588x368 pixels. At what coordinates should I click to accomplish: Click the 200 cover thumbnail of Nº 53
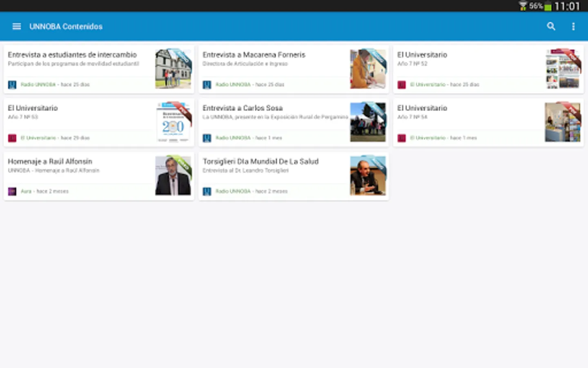(173, 122)
